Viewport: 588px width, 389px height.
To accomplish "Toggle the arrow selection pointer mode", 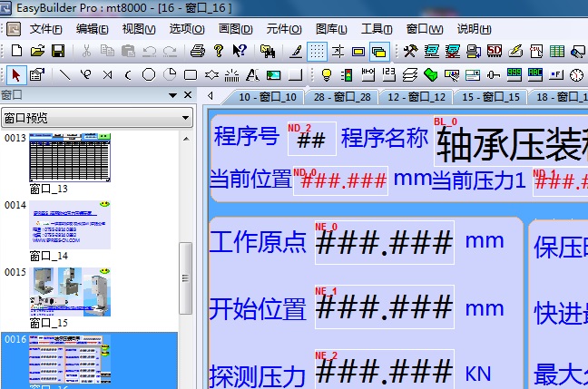I will coord(15,74).
